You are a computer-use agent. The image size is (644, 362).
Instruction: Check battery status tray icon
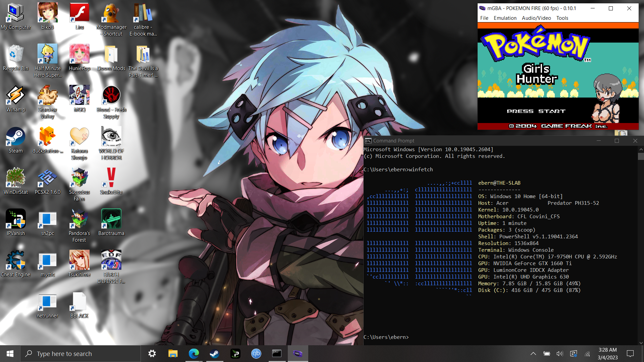point(546,354)
